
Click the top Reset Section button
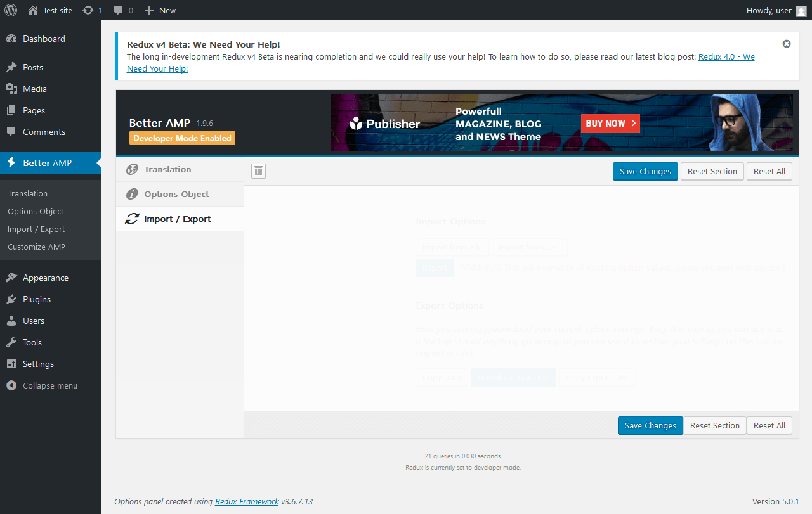(712, 171)
